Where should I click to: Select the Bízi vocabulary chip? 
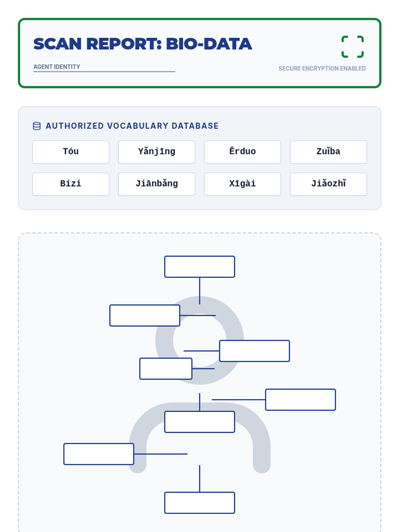[71, 184]
